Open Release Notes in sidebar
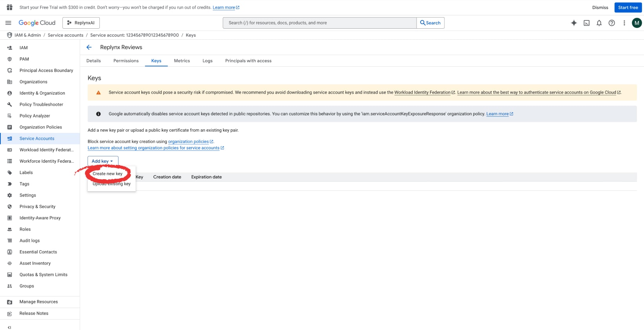Screen dimensions: 644x330 [x=40, y=313]
